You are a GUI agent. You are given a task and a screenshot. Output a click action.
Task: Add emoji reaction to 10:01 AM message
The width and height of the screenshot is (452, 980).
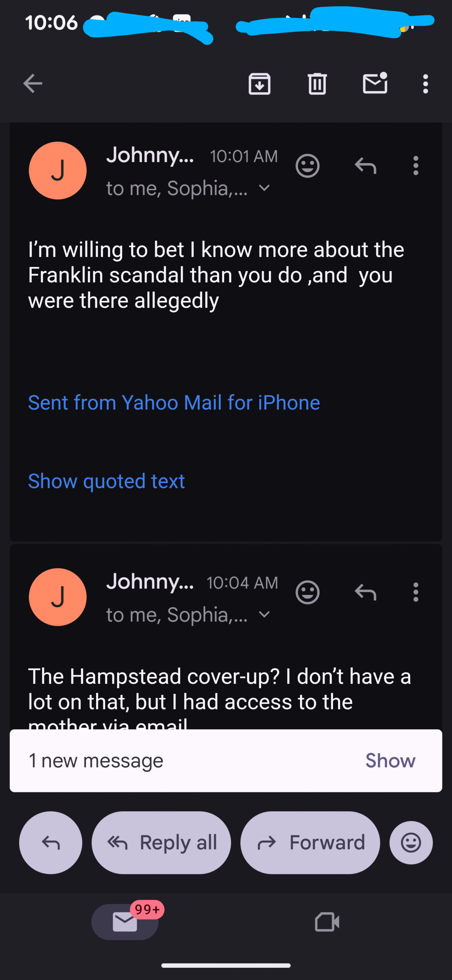click(x=307, y=166)
